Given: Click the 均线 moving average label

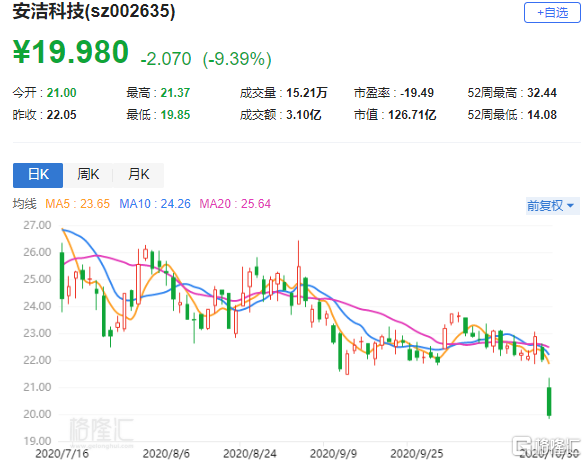Looking at the screenshot, I should click(24, 204).
